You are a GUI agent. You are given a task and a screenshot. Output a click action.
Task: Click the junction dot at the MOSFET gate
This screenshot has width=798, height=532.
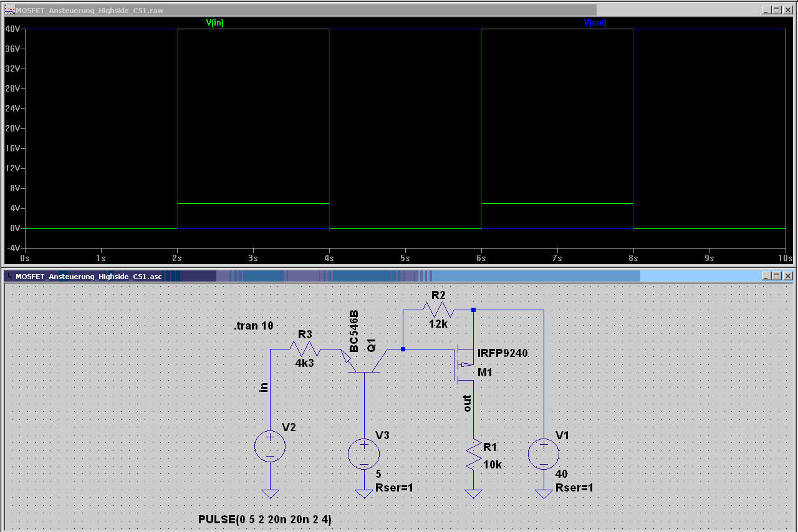[403, 349]
